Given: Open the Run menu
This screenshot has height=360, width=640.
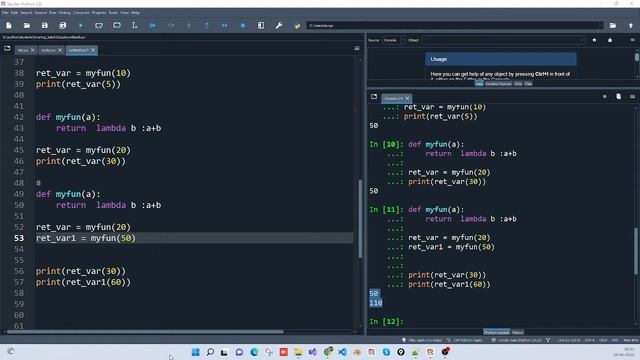Looking at the screenshot, I should click(x=53, y=13).
